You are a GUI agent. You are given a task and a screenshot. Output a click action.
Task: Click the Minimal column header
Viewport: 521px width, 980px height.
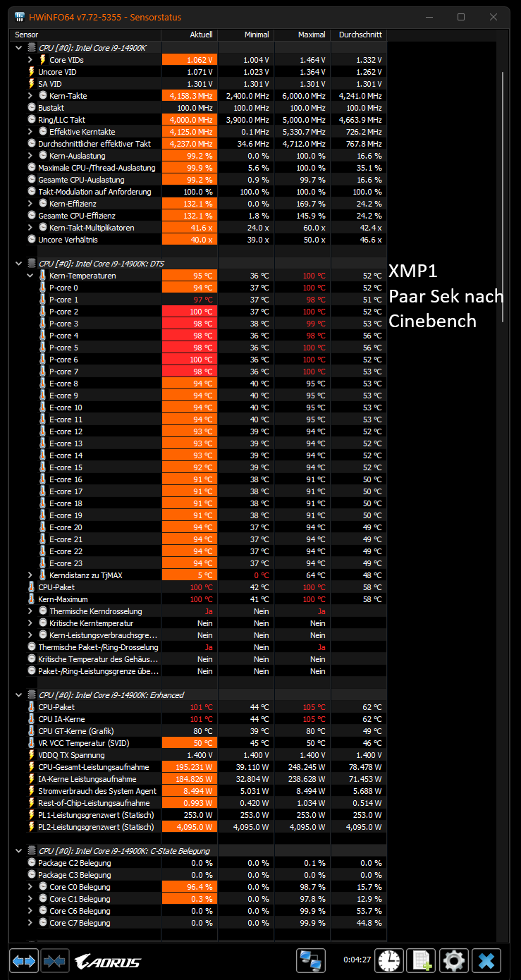(x=246, y=35)
